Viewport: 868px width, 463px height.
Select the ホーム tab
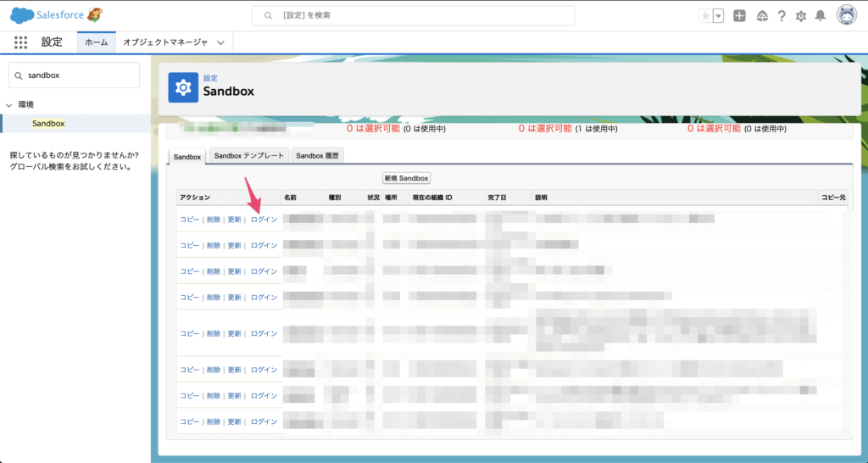coord(96,42)
